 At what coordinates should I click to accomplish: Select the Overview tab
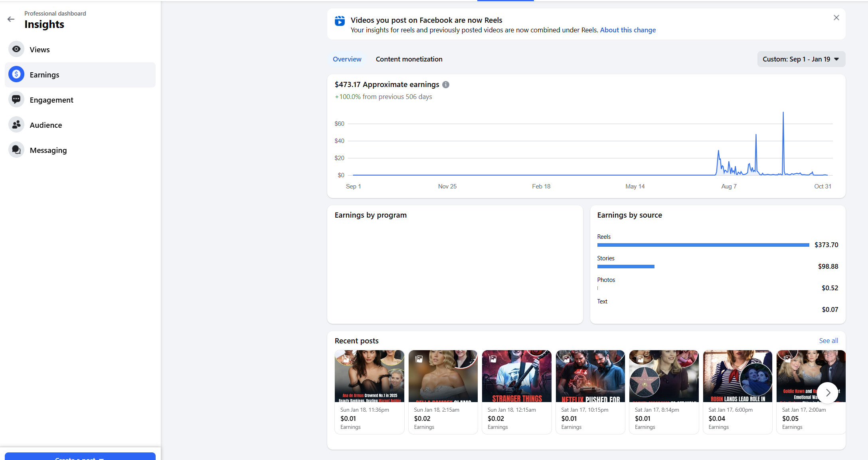[x=347, y=59]
